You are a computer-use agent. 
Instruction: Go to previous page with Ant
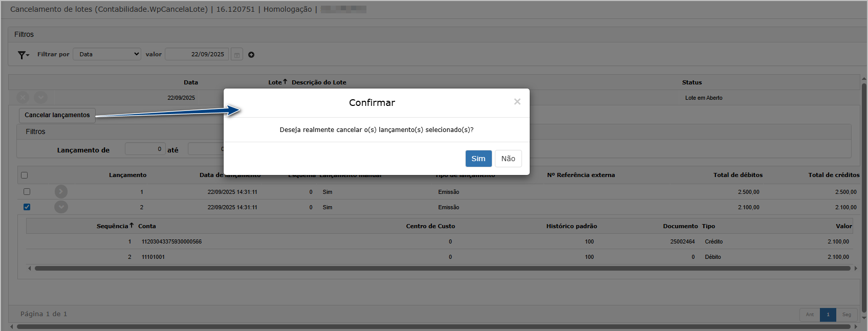(x=810, y=315)
